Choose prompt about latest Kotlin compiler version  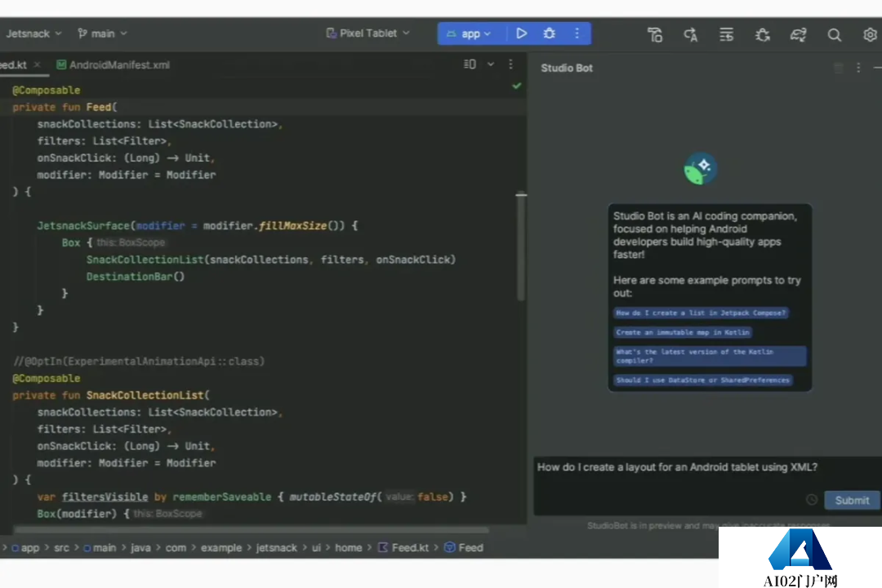pos(710,356)
